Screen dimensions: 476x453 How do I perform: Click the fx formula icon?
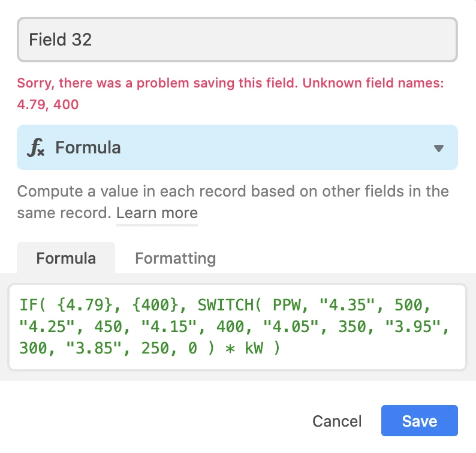click(36, 147)
